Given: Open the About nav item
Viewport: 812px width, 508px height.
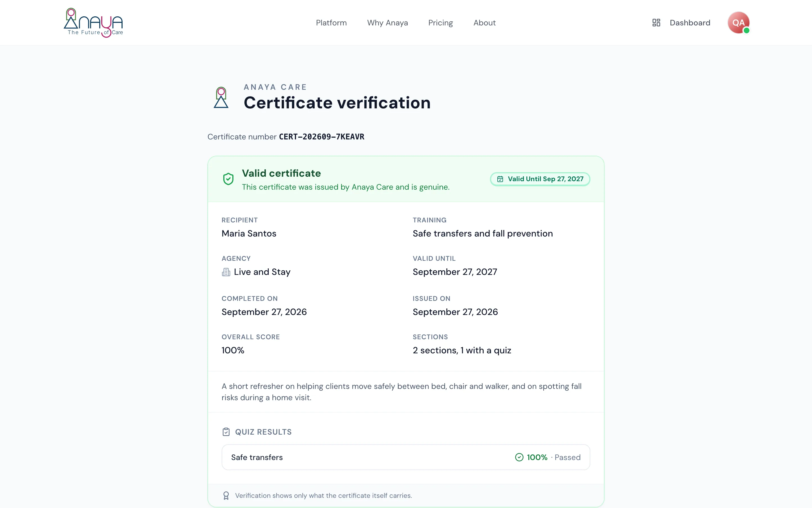Looking at the screenshot, I should pos(484,23).
